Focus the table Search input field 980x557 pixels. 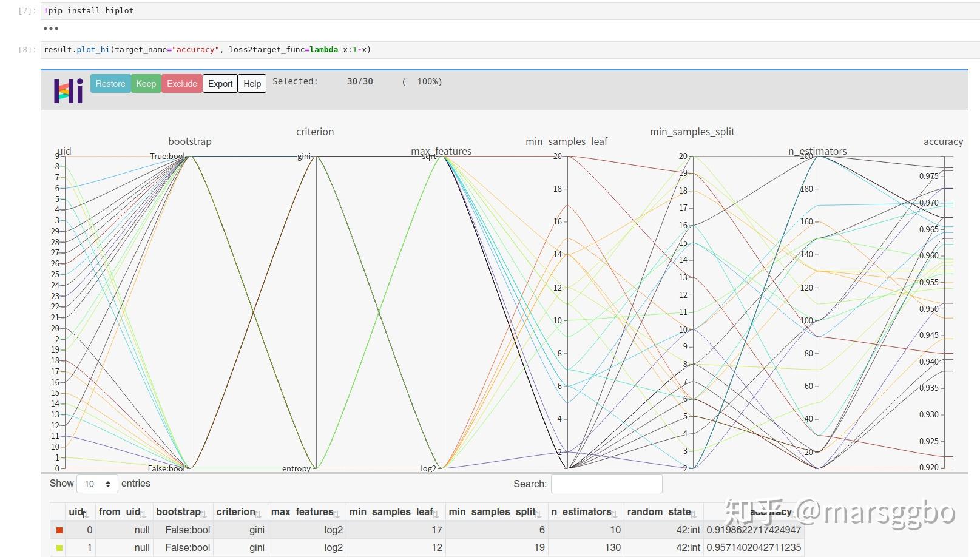point(606,484)
